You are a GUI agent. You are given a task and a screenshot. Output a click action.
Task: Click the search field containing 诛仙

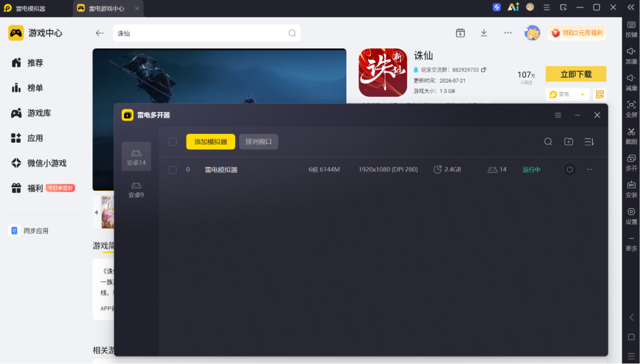pyautogui.click(x=206, y=33)
